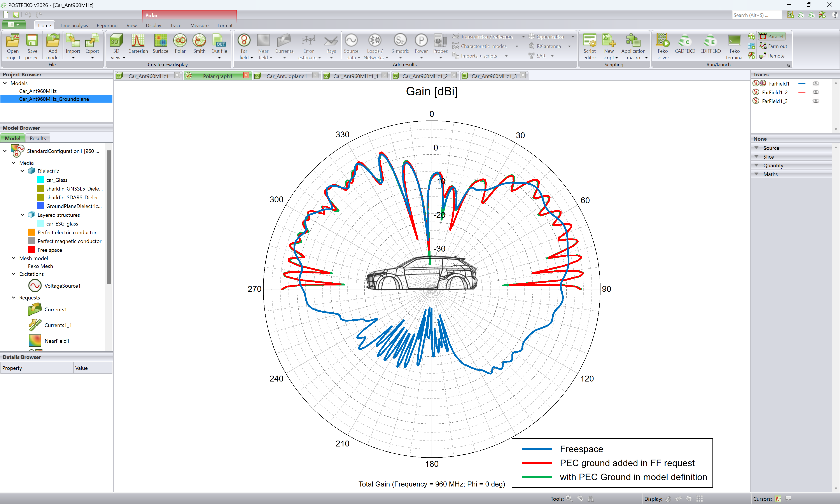Viewport: 840px width, 504px height.
Task: Create a new Polar graph
Action: tap(180, 44)
